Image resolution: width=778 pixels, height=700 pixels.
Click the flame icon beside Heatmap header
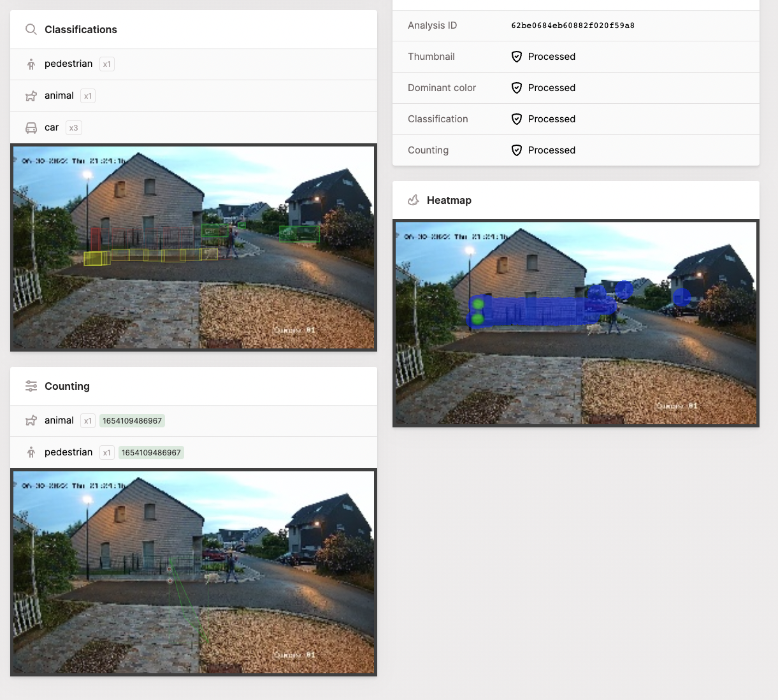coord(413,200)
